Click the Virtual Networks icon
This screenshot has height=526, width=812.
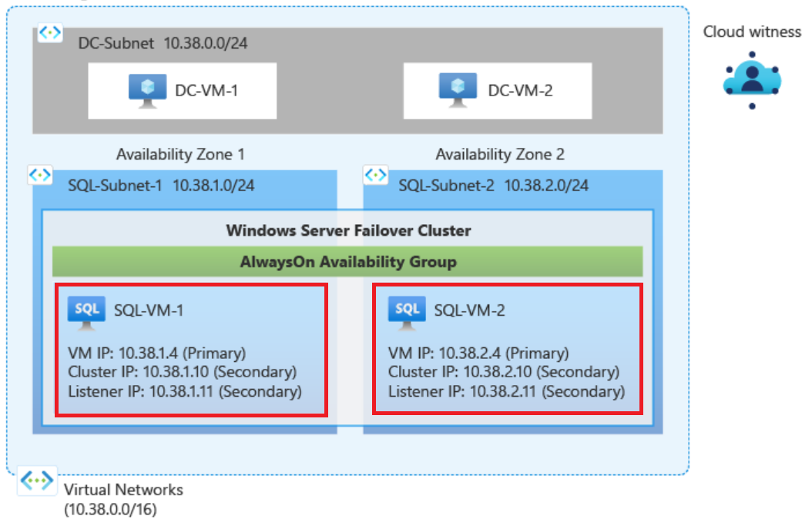[37, 481]
